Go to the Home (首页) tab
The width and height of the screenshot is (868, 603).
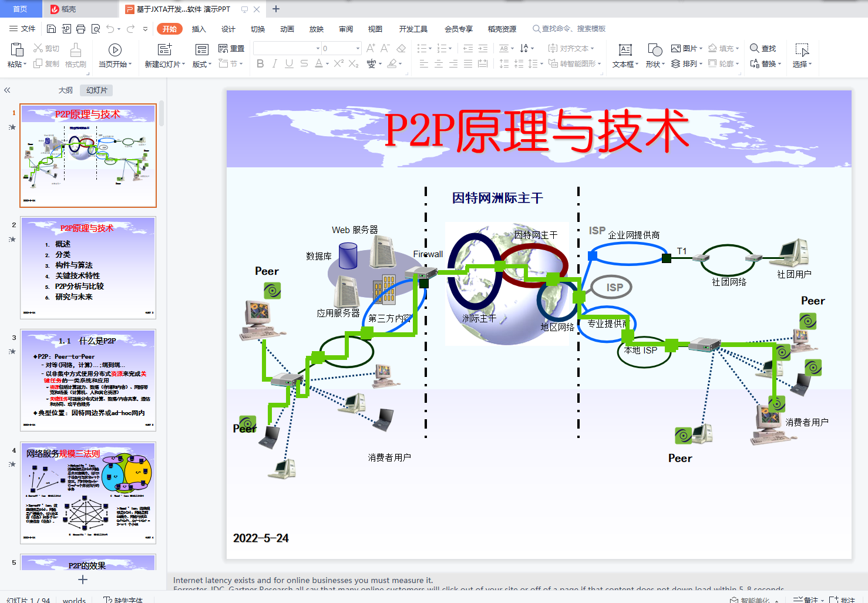tap(20, 9)
